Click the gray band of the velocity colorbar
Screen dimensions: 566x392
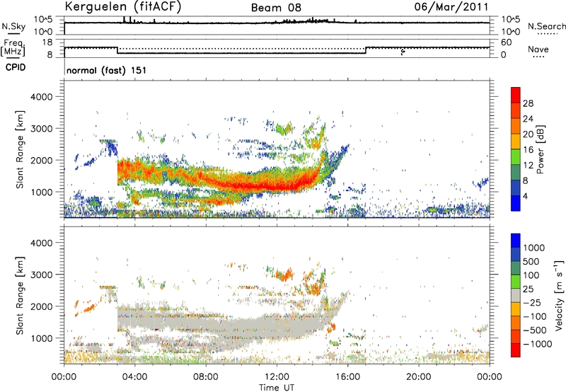coord(516,295)
